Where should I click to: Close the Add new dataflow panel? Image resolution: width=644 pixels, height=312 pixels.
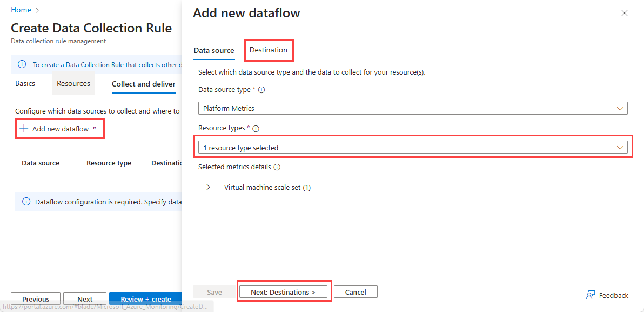tap(625, 13)
